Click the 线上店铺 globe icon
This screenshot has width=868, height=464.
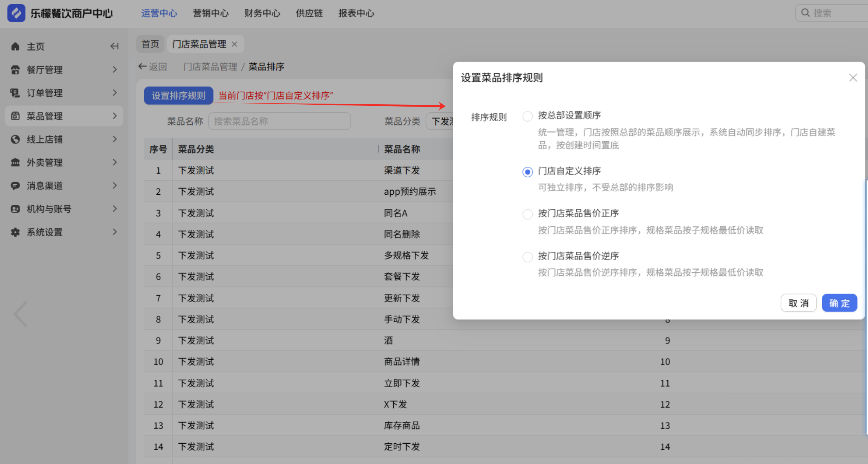[15, 139]
